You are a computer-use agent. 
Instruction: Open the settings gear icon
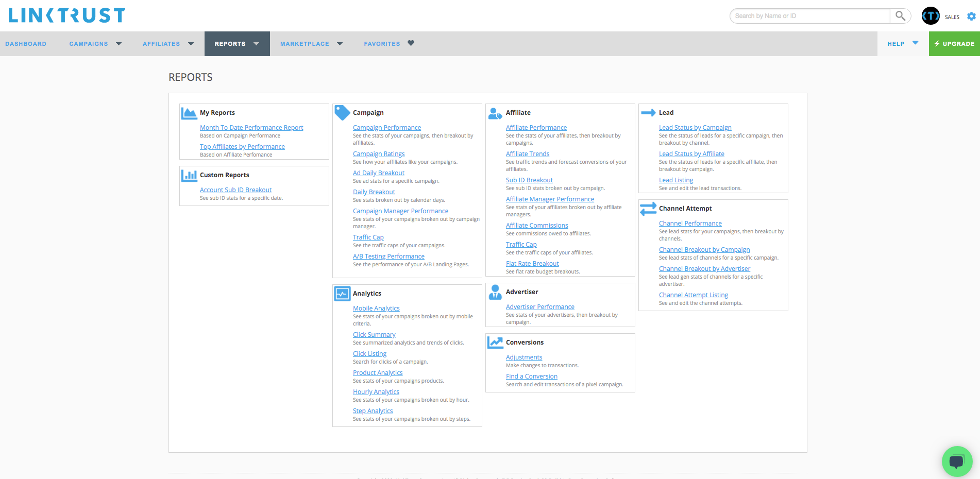click(x=971, y=16)
